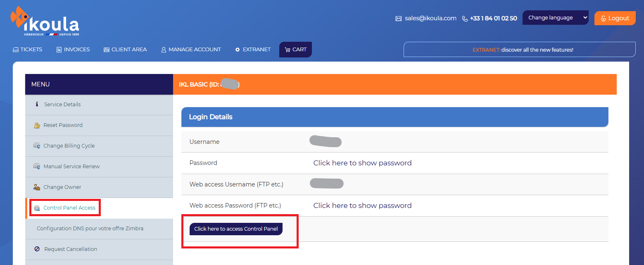Click here to access Control Panel button
Screen dimensions: 644x265
pos(236,229)
